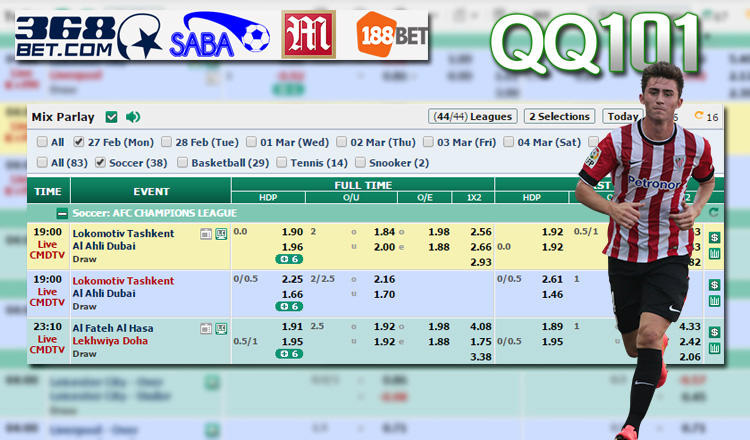The image size is (750, 440).
Task: Click the dollar icon in blue Lokomotiv row
Action: (x=714, y=285)
